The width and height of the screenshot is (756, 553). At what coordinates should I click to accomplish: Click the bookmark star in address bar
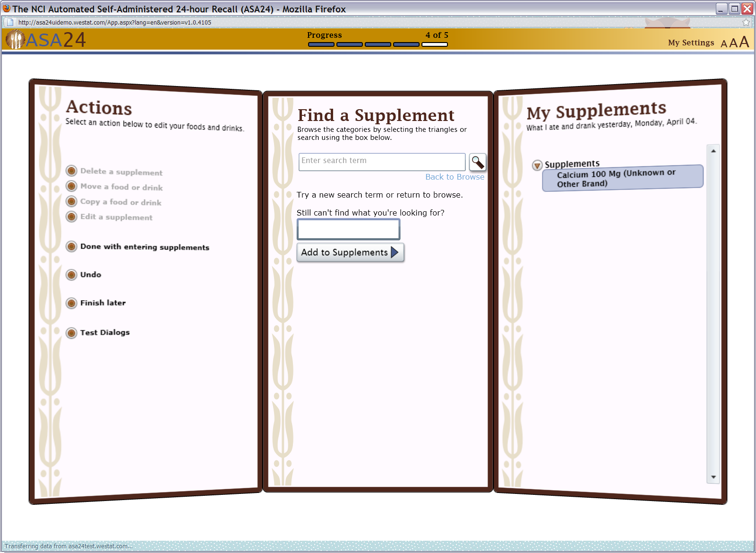pyautogui.click(x=746, y=22)
